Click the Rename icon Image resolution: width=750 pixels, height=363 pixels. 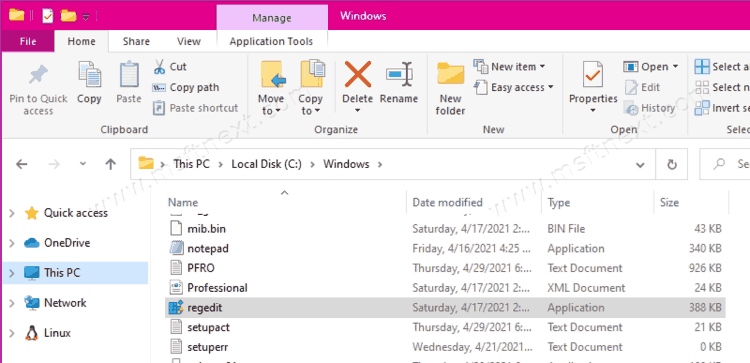399,75
